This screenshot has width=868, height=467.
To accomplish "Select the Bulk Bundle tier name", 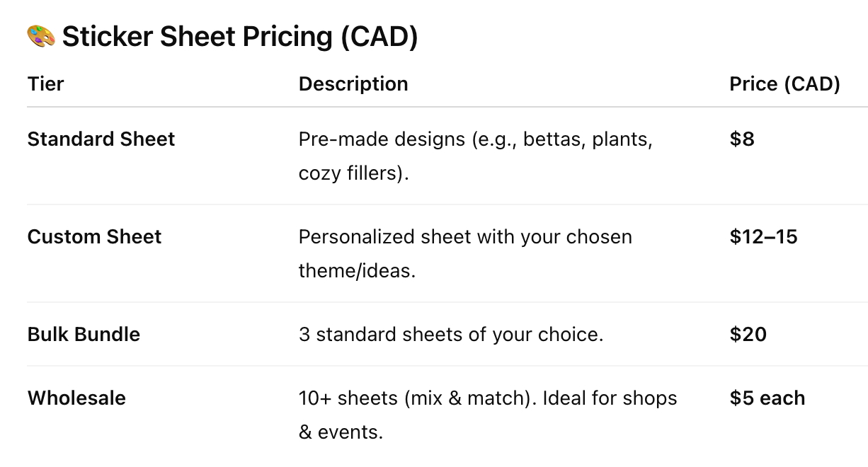I will (84, 335).
